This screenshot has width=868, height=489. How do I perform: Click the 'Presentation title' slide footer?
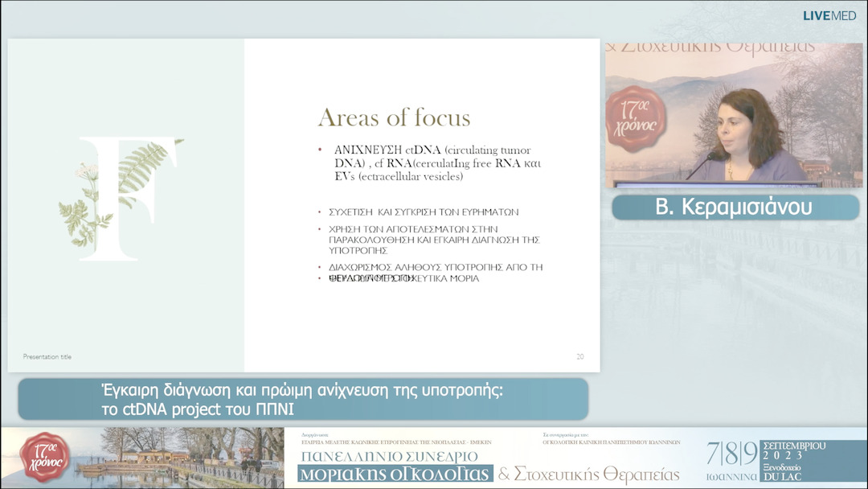pos(47,356)
